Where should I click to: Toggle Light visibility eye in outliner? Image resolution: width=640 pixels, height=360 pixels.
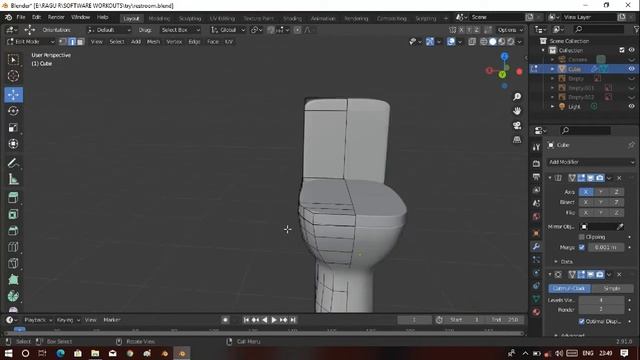[631, 107]
